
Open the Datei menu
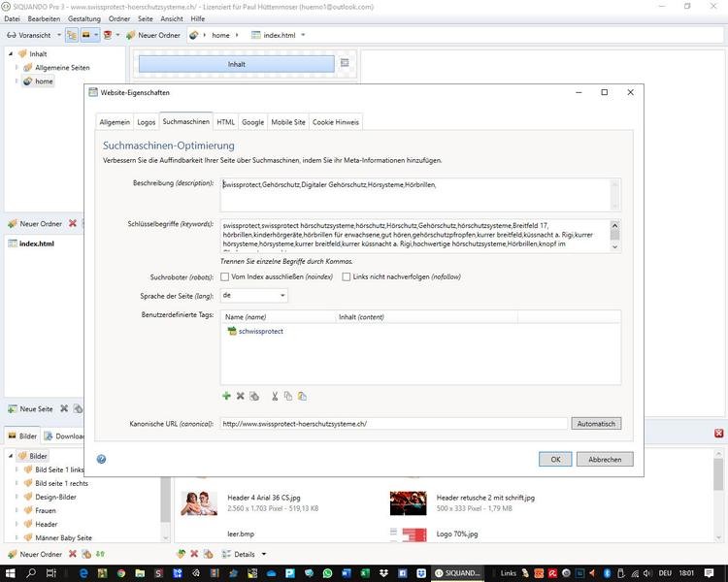pyautogui.click(x=12, y=19)
